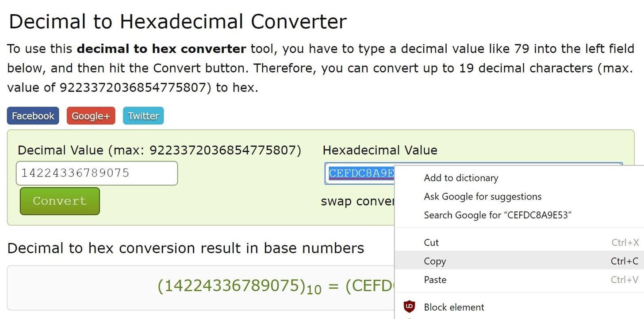The height and width of the screenshot is (319, 644).
Task: Click the Google+ share button
Action: pyautogui.click(x=91, y=116)
